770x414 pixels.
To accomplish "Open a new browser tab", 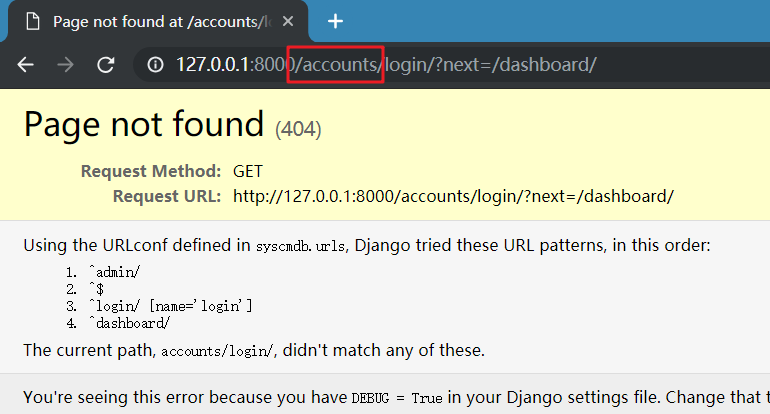I will pos(336,21).
